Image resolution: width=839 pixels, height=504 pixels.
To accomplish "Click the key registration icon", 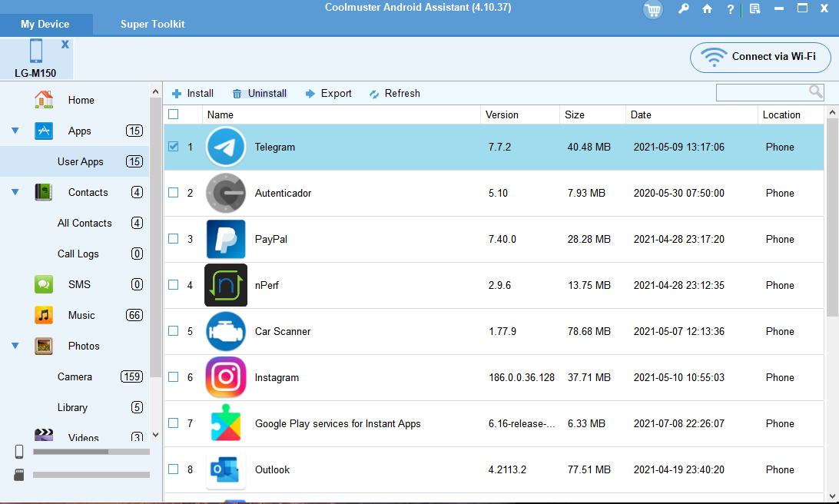I will tap(683, 9).
